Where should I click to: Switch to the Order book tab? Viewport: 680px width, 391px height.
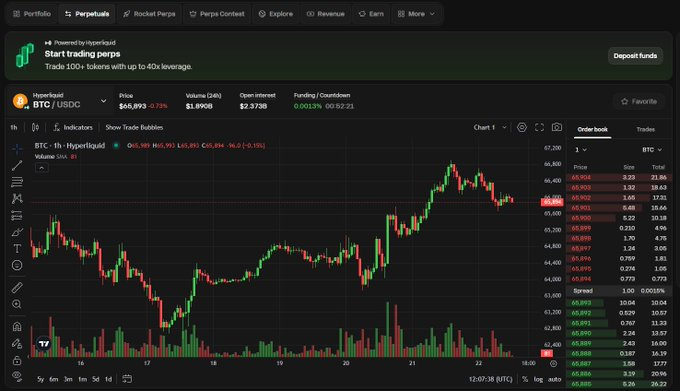pos(592,129)
